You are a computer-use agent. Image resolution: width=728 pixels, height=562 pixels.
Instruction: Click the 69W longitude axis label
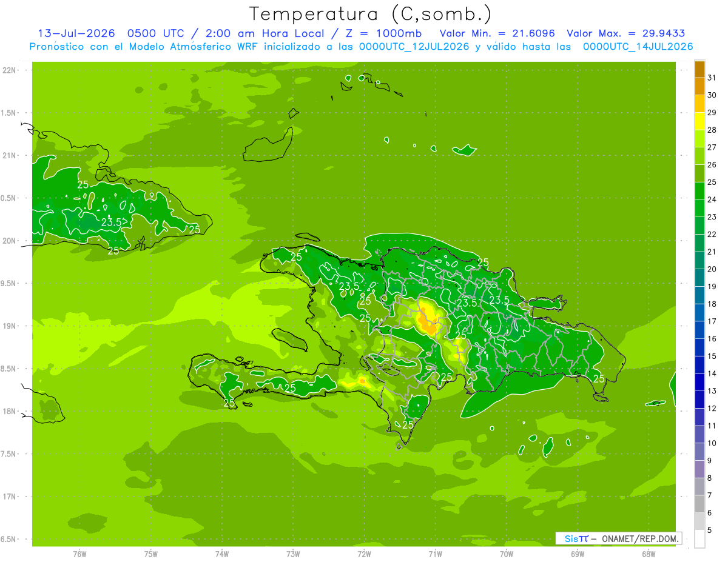pos(578,554)
